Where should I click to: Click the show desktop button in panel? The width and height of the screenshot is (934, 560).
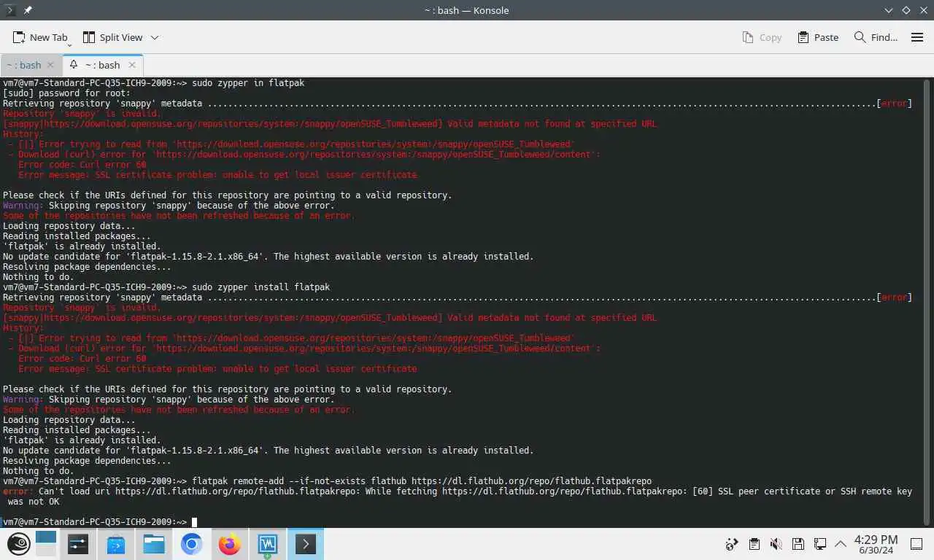[916, 544]
